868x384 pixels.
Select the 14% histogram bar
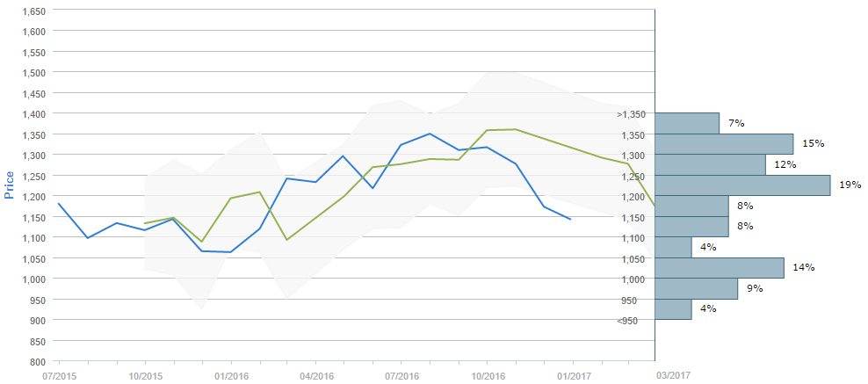[x=719, y=268]
